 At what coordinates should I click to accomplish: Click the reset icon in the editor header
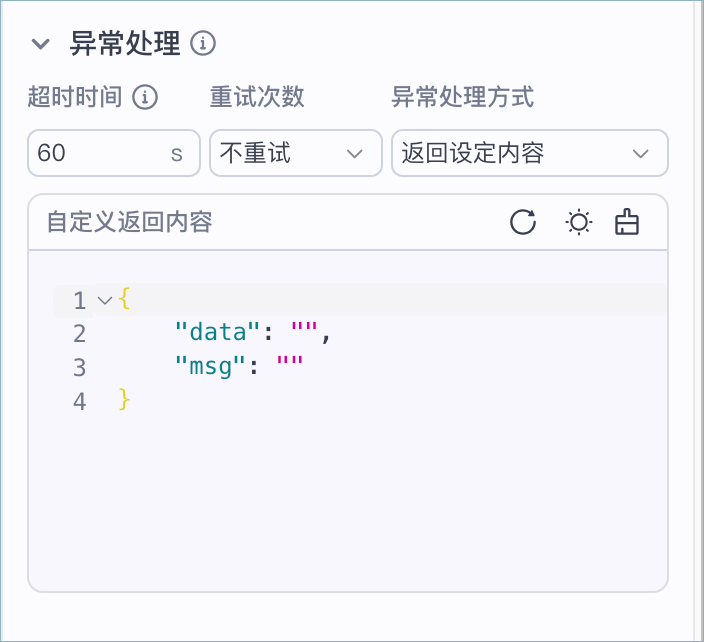point(523,222)
